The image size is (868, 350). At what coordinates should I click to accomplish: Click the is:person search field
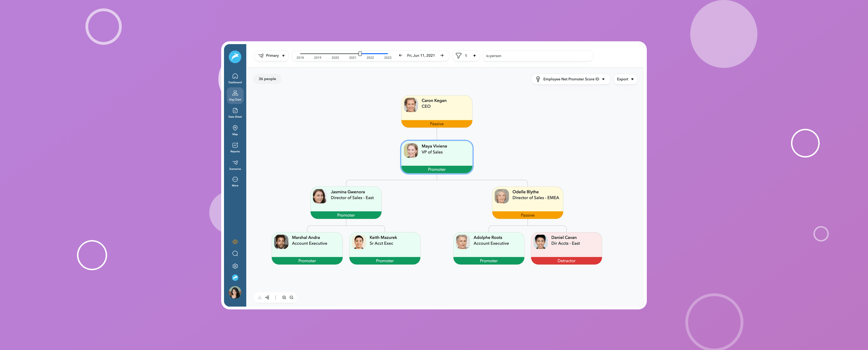538,56
